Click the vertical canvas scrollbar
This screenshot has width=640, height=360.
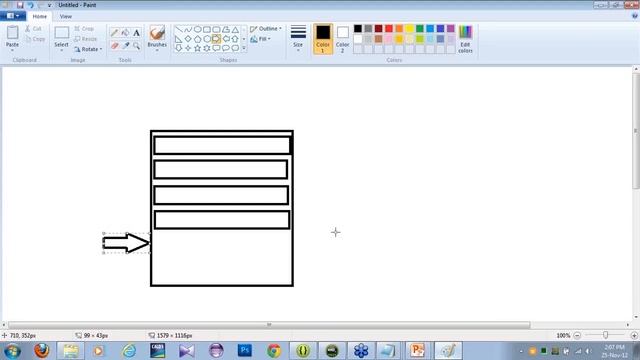636,131
